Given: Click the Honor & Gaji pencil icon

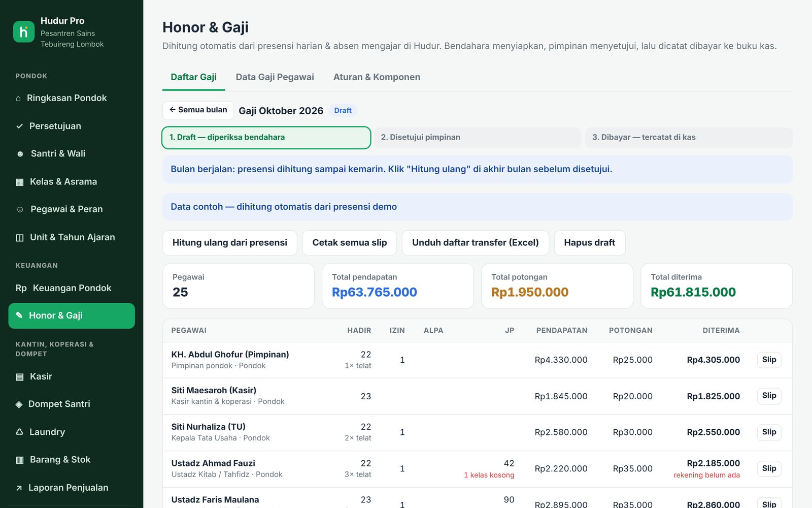Looking at the screenshot, I should pos(19,315).
